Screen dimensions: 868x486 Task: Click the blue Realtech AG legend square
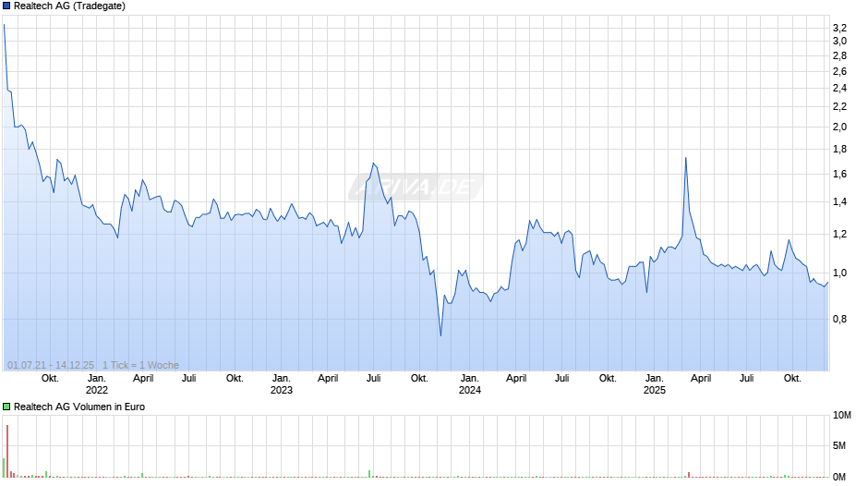[x=6, y=6]
